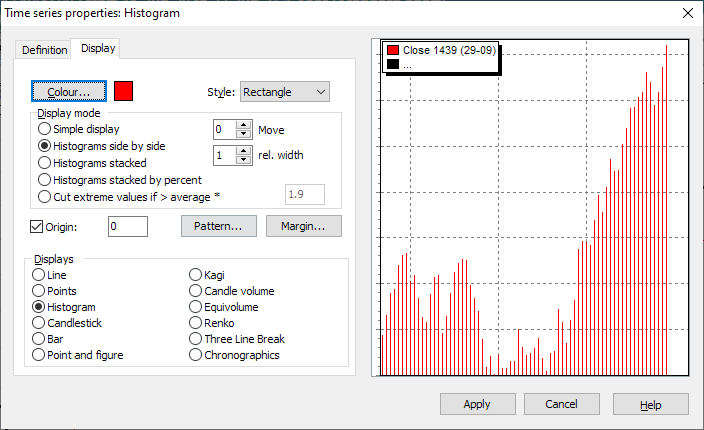The height and width of the screenshot is (430, 704).
Task: Increase the Move value with up arrow
Action: (243, 124)
